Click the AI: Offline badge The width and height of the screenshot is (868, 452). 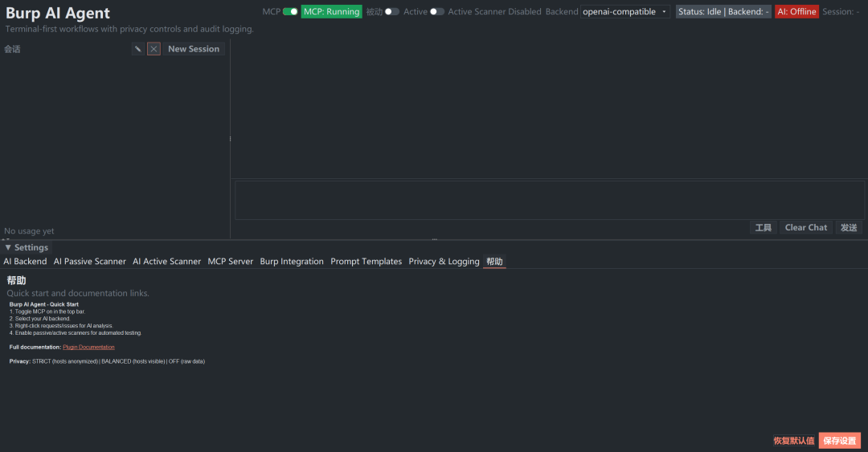click(x=796, y=11)
